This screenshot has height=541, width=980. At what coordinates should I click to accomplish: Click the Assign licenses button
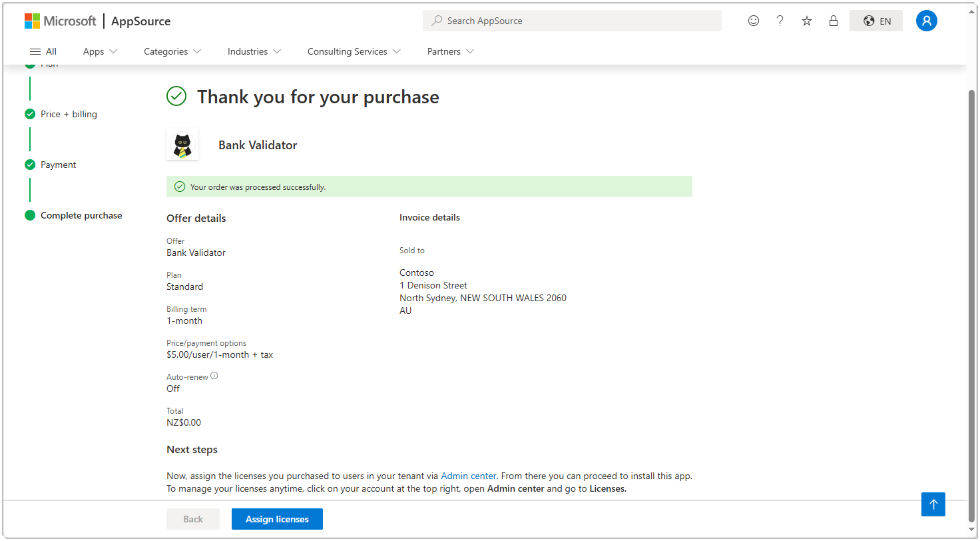[x=277, y=519]
